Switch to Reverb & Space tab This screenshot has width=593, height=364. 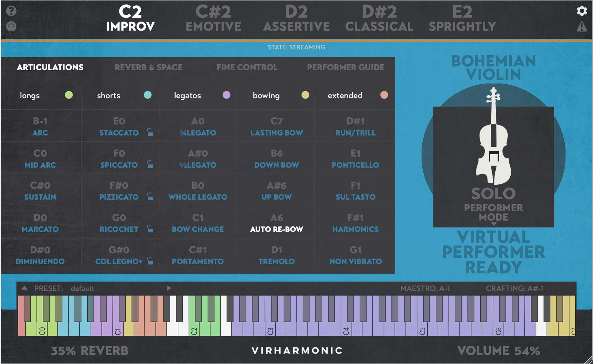click(x=149, y=67)
